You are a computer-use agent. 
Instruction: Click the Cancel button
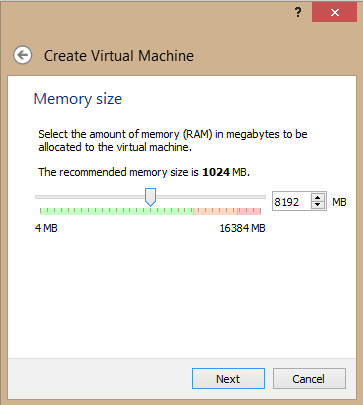(309, 379)
